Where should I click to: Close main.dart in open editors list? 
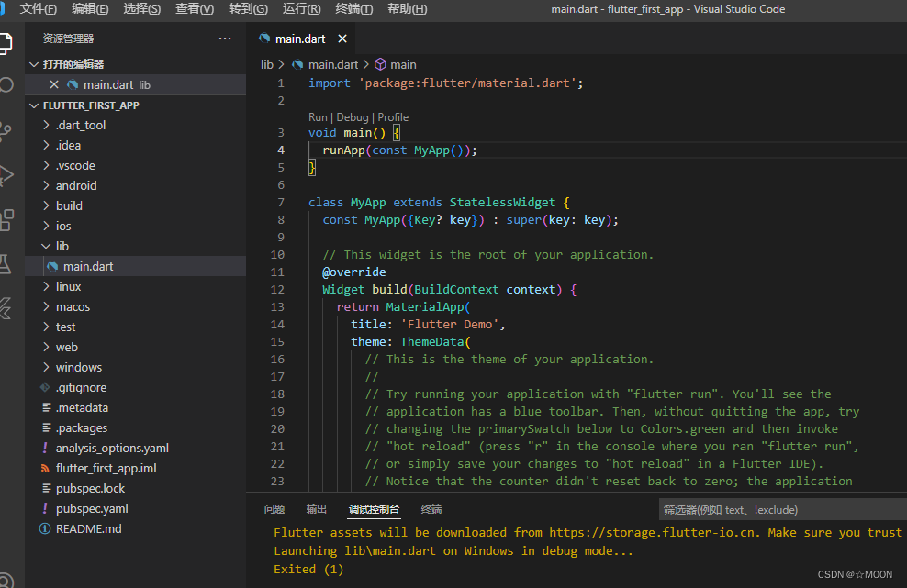pyautogui.click(x=54, y=84)
